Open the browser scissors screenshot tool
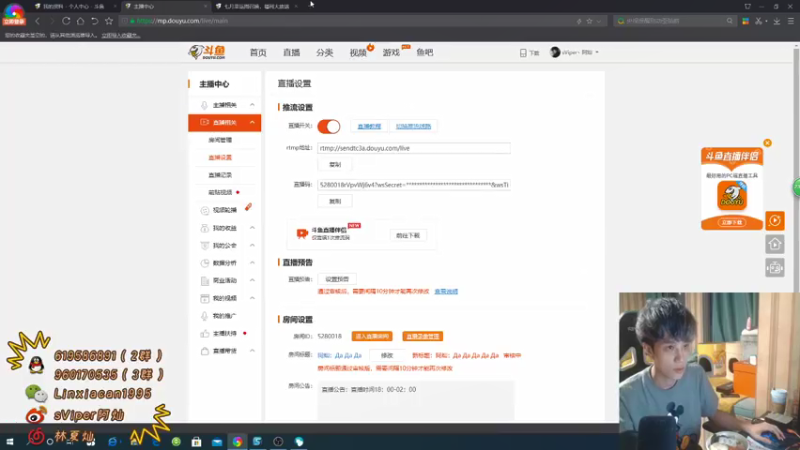This screenshot has width=800, height=450. pyautogui.click(x=759, y=21)
